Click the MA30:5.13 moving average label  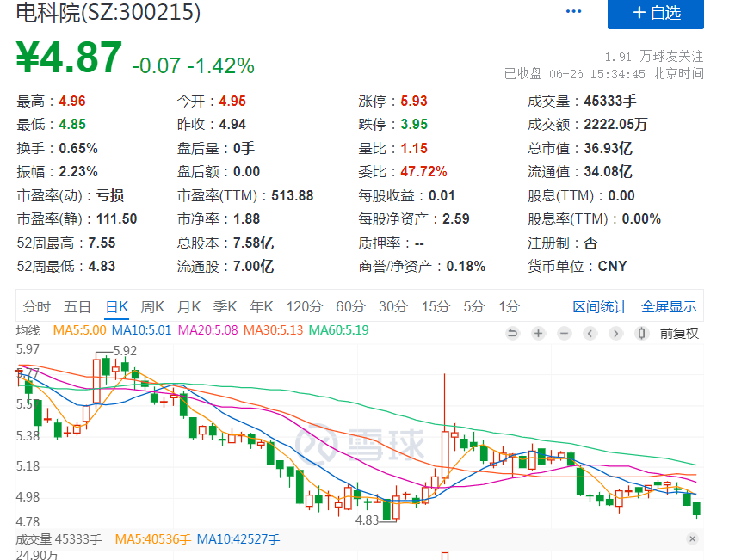[x=274, y=330]
